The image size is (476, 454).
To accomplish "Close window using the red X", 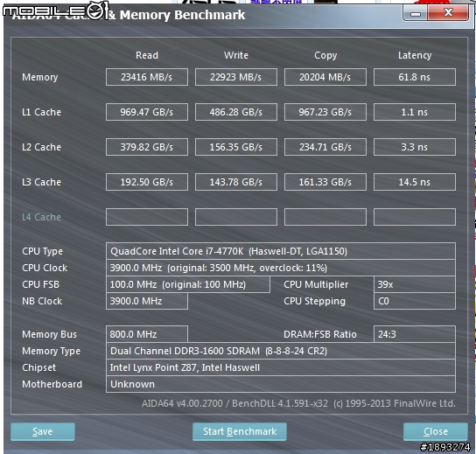I will coord(448,13).
